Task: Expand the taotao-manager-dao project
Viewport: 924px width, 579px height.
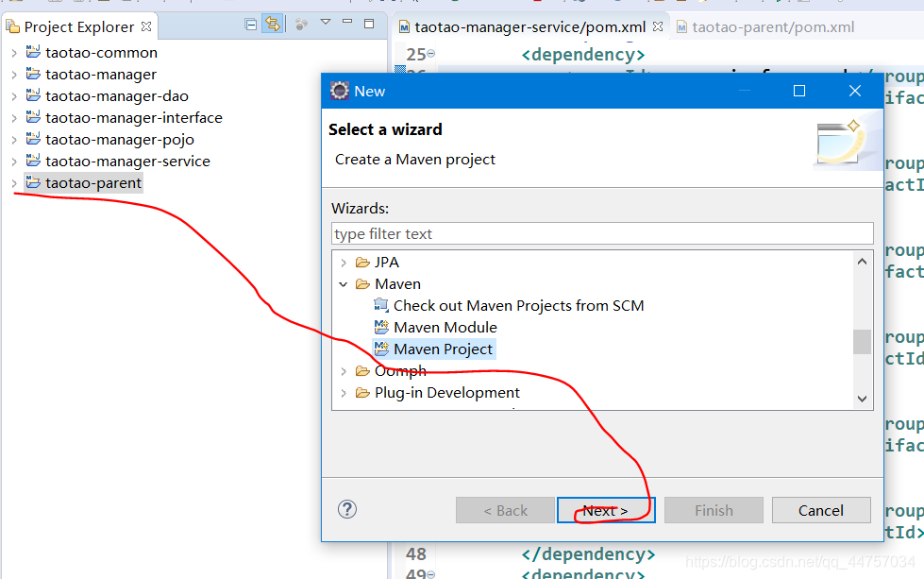Action: 14,96
